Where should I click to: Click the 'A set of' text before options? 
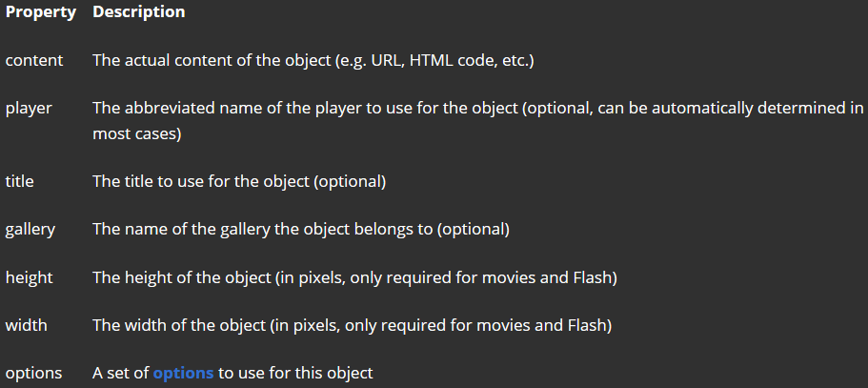tap(121, 373)
